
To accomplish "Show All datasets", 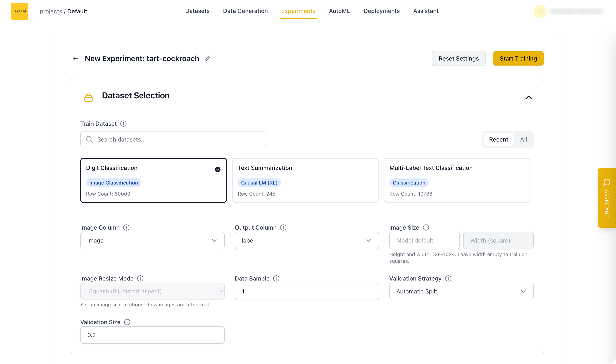I will pos(523,140).
